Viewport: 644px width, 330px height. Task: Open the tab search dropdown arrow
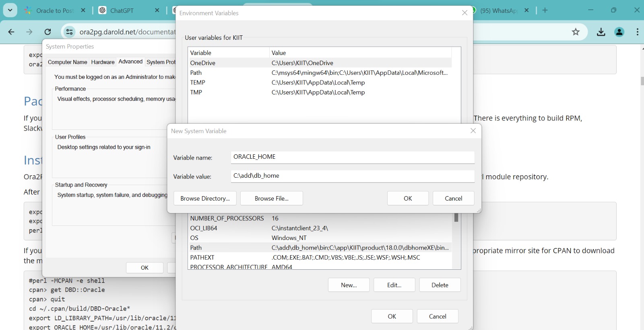point(10,10)
